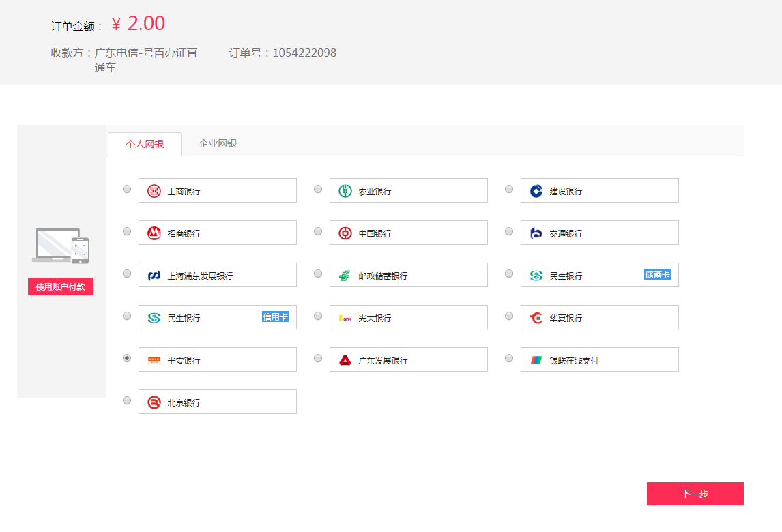The height and width of the screenshot is (532, 782).
Task: Select the 北京银行 radio button
Action: coord(127,400)
